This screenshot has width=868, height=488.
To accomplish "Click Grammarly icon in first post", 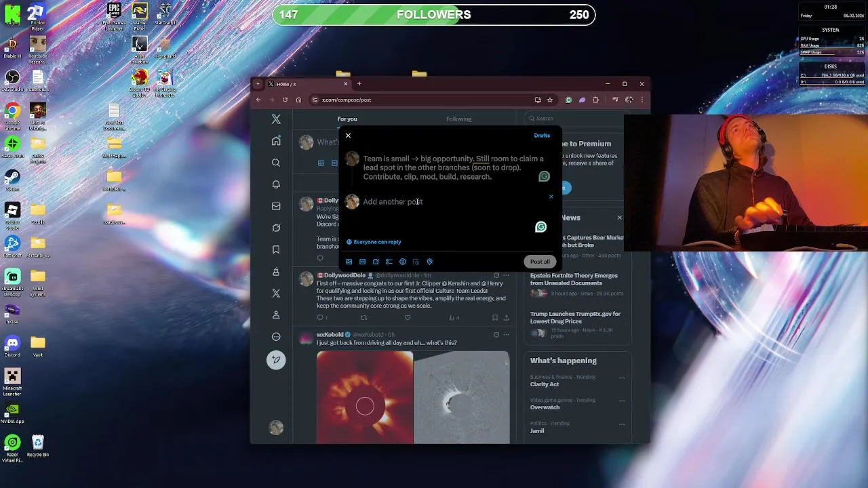I will pos(544,176).
